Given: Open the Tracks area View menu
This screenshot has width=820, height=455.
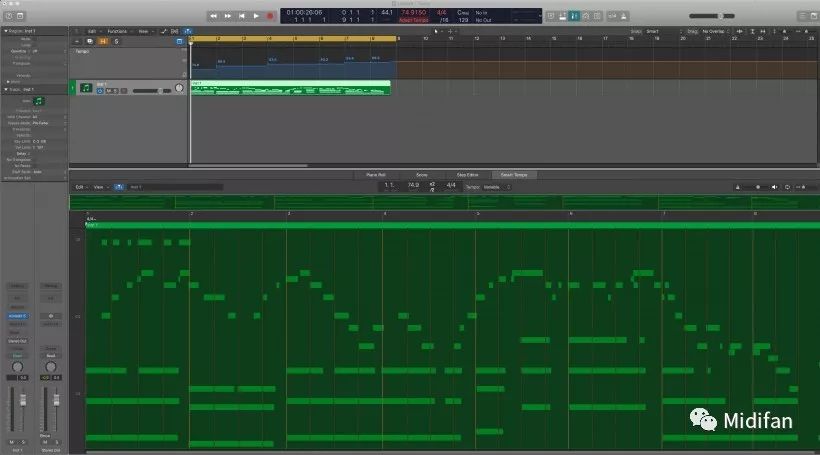Looking at the screenshot, I should [x=145, y=31].
